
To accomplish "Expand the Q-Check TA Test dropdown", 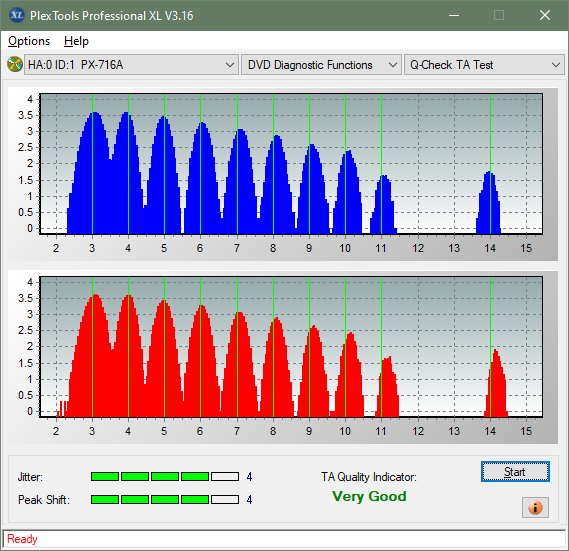I will click(484, 65).
